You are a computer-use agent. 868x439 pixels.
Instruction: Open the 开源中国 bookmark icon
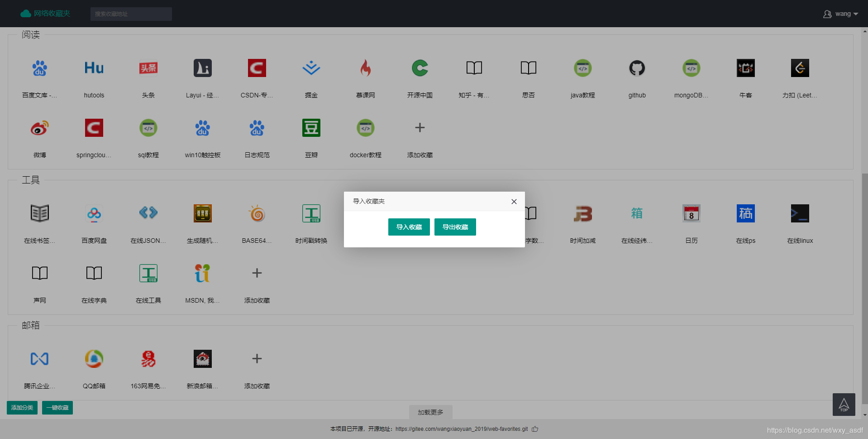pos(420,68)
